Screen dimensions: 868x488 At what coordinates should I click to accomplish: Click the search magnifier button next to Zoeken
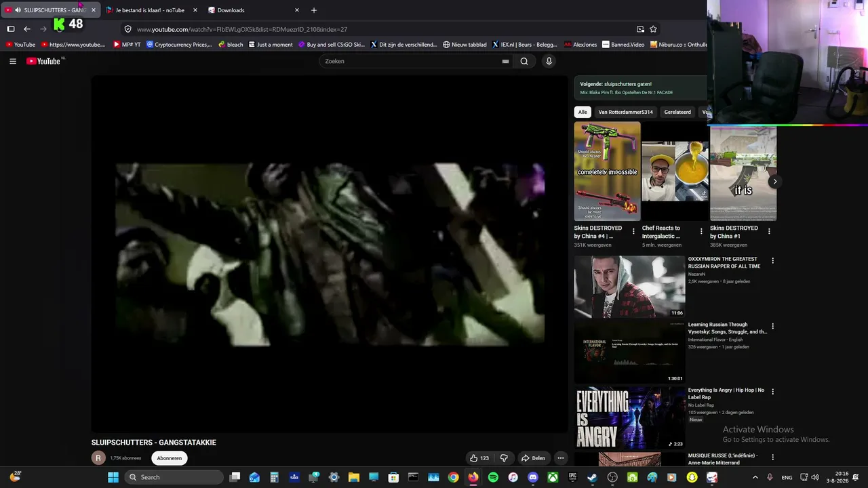[x=524, y=61]
